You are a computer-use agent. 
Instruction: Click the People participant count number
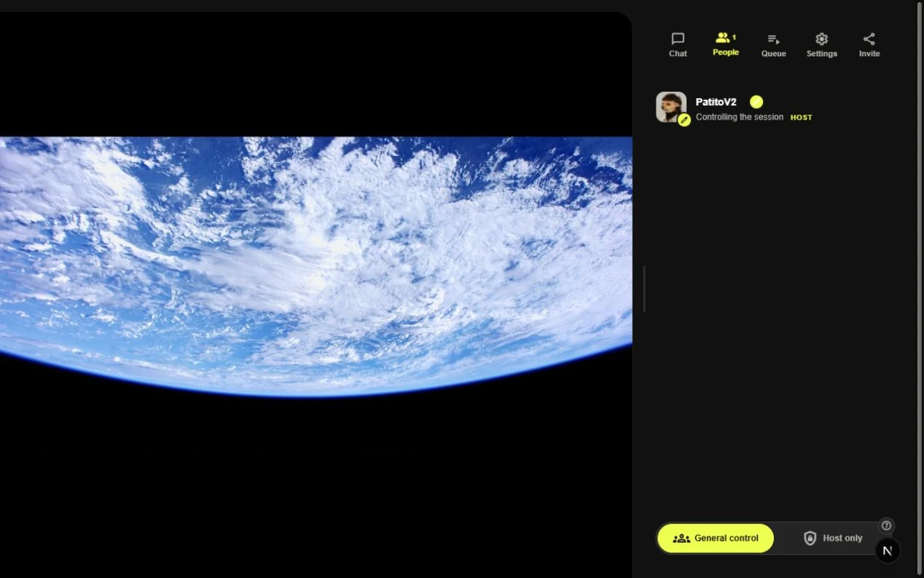(x=734, y=36)
